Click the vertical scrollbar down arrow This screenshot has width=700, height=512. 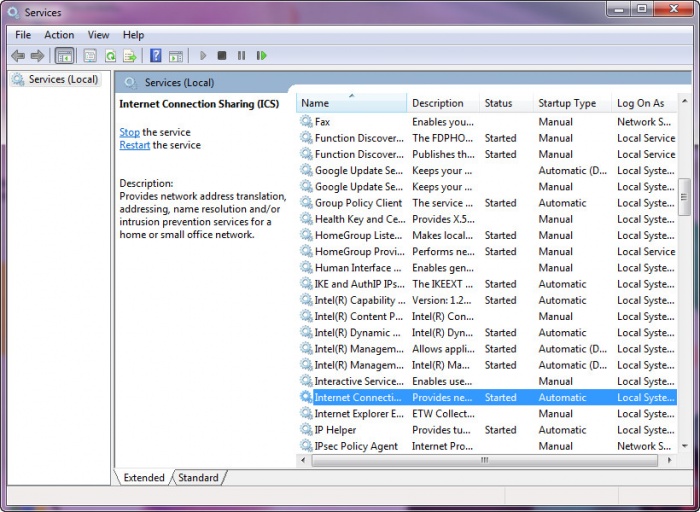pos(685,446)
